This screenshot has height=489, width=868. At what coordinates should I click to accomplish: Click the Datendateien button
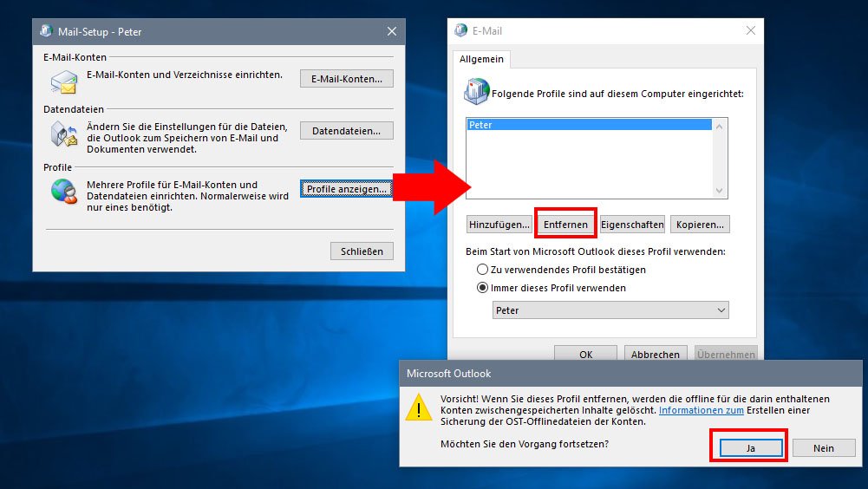coord(346,131)
